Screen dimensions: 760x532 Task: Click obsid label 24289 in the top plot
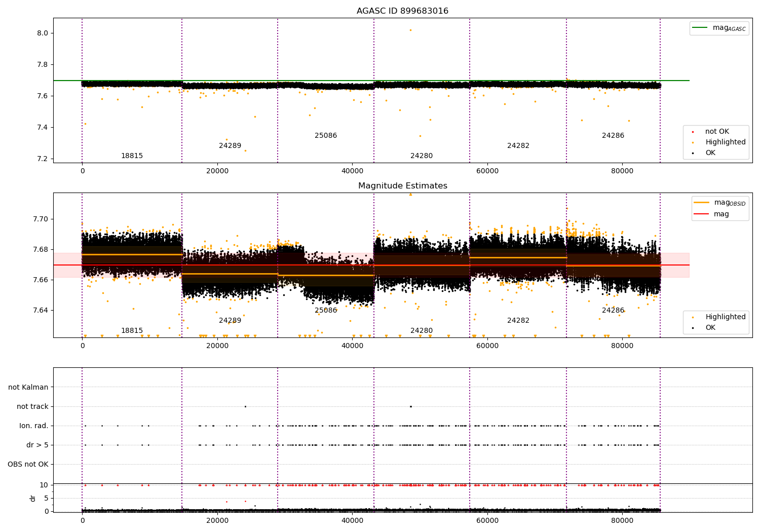(230, 146)
